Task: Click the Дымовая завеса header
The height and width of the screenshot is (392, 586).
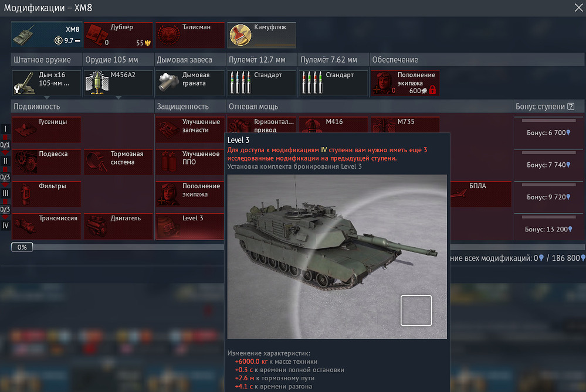Action: click(190, 60)
